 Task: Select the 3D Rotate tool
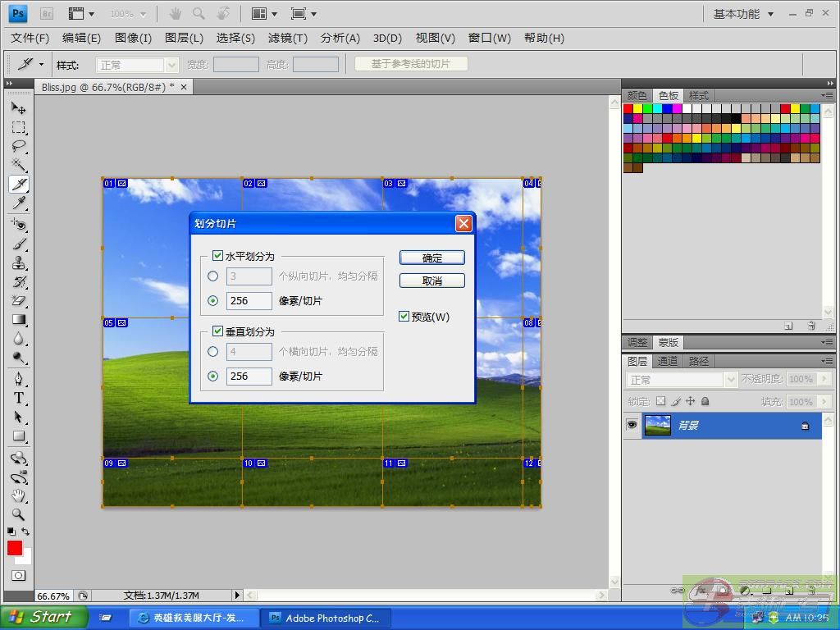(19, 458)
